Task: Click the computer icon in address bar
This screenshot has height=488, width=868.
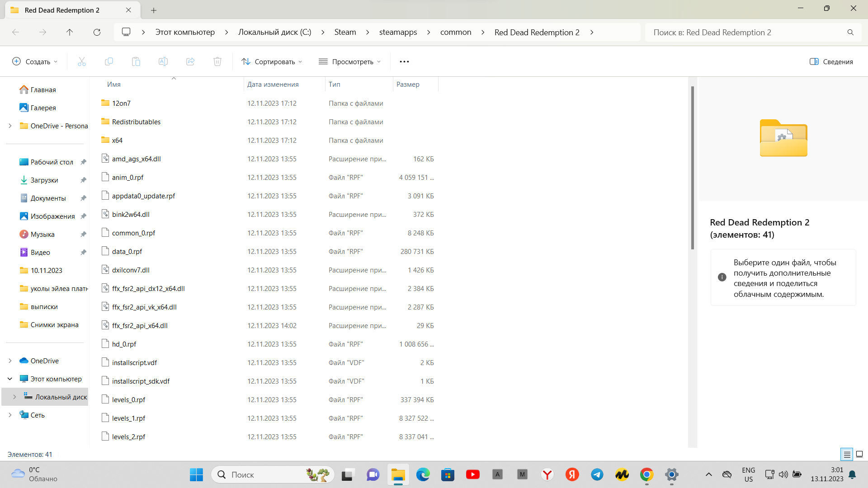Action: (x=126, y=32)
